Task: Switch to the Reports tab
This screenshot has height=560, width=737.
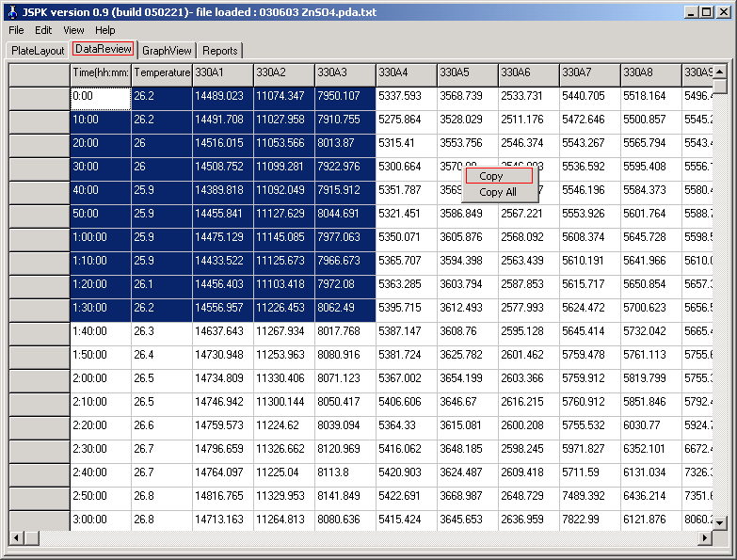Action: 220,50
